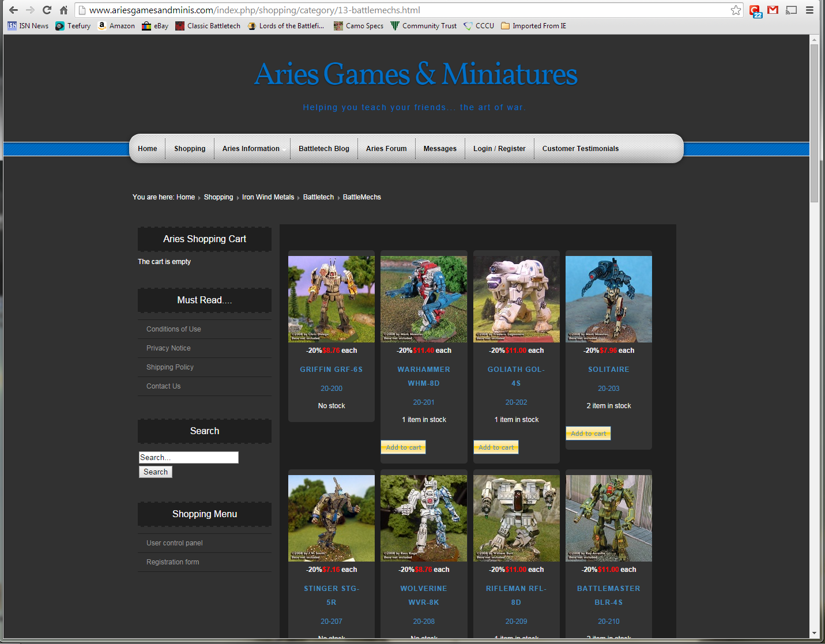Image resolution: width=825 pixels, height=644 pixels.
Task: Add the Goliath GOL-4S to cart
Action: click(496, 447)
